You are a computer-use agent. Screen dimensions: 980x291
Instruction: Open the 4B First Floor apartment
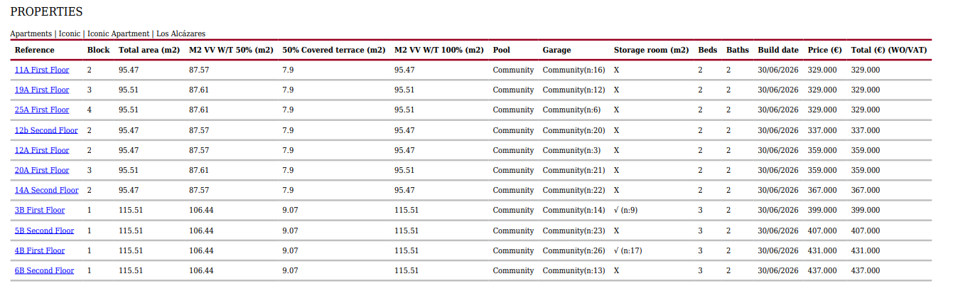tap(40, 250)
